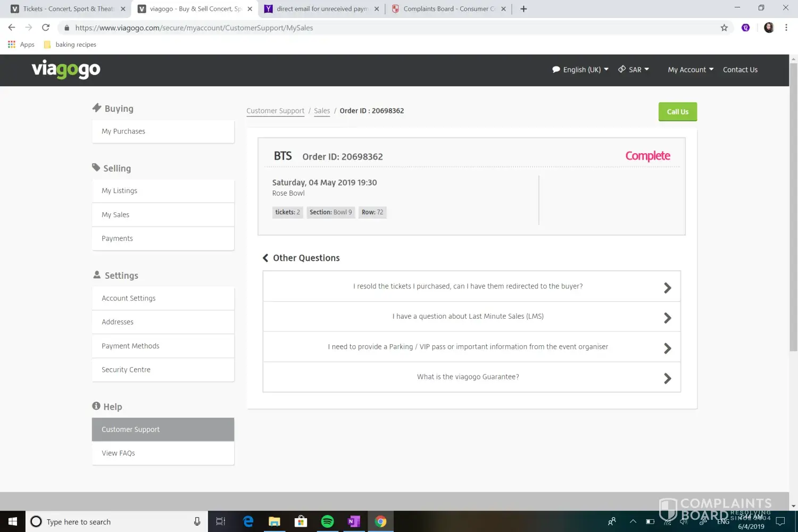This screenshot has width=798, height=532.
Task: Open Payment Methods in the sidebar
Action: (x=163, y=346)
